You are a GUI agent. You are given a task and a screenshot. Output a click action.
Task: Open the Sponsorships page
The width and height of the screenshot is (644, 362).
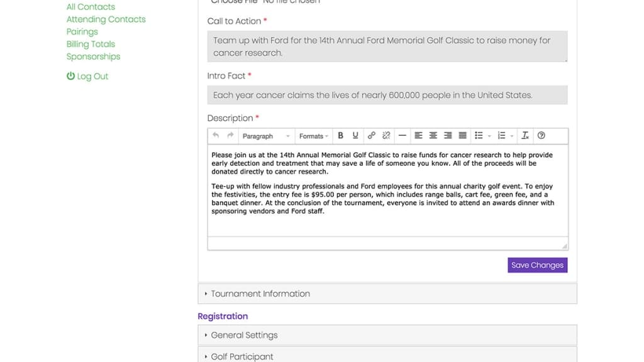93,57
